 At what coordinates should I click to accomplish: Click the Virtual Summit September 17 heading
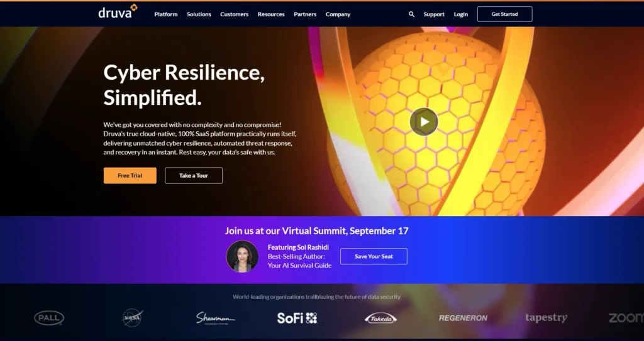(x=317, y=230)
